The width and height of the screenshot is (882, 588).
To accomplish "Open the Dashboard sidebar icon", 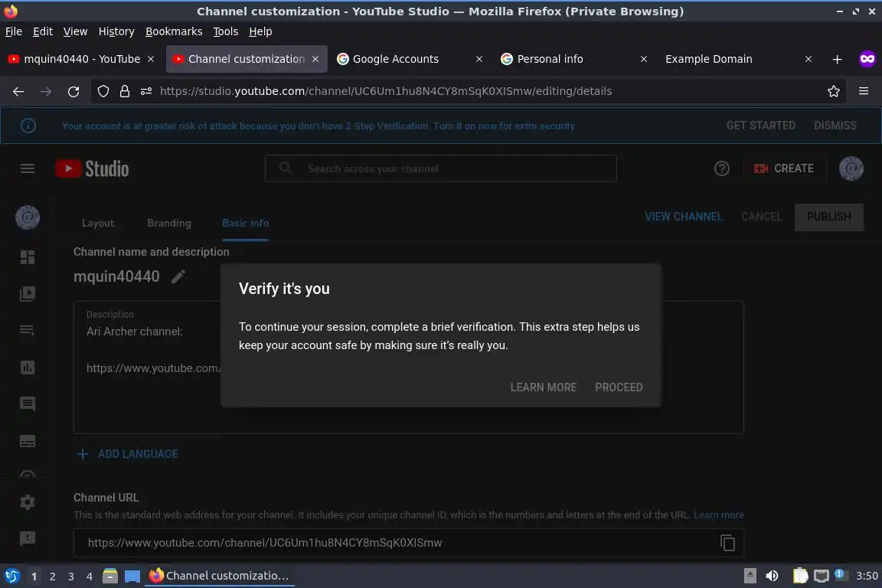I will pos(27,257).
